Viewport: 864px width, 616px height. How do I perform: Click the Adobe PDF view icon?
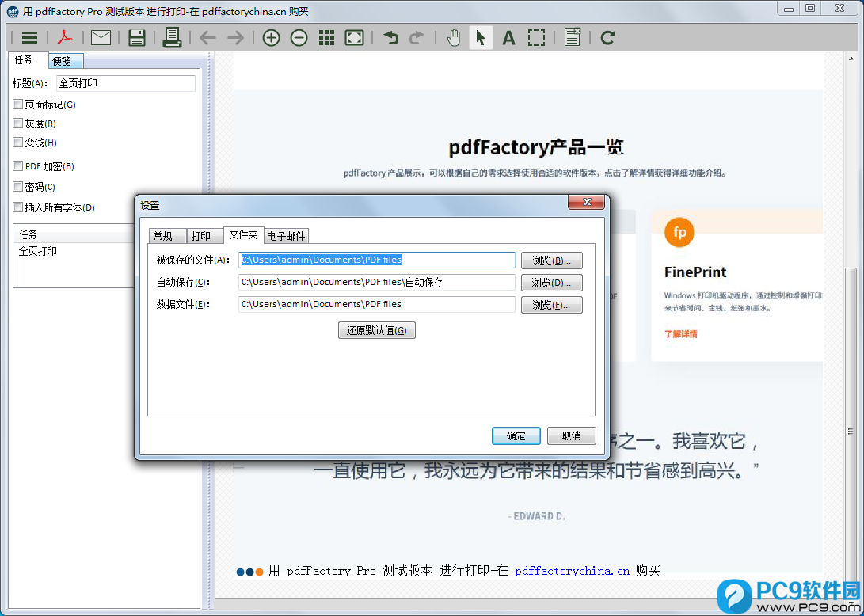pyautogui.click(x=65, y=37)
